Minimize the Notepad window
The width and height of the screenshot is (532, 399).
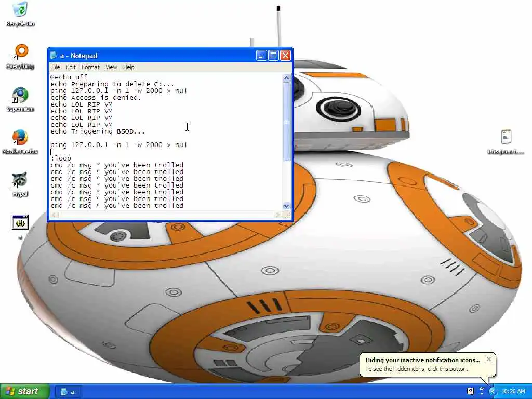coord(261,55)
